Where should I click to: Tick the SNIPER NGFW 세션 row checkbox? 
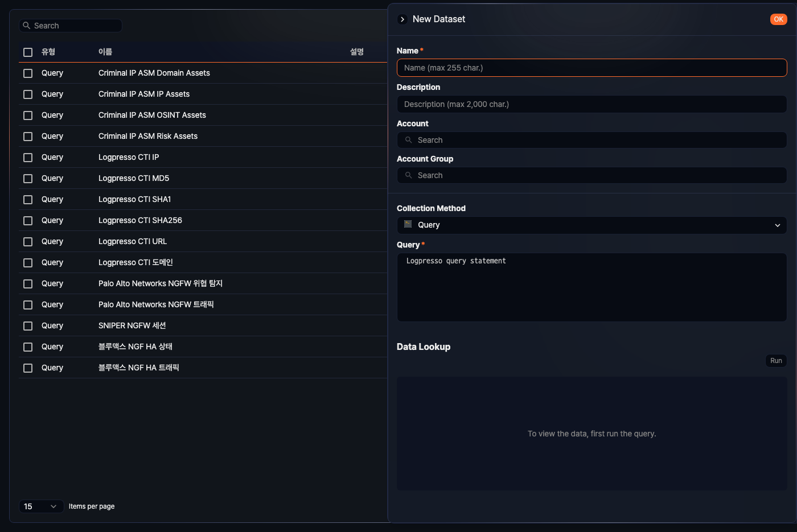(28, 326)
